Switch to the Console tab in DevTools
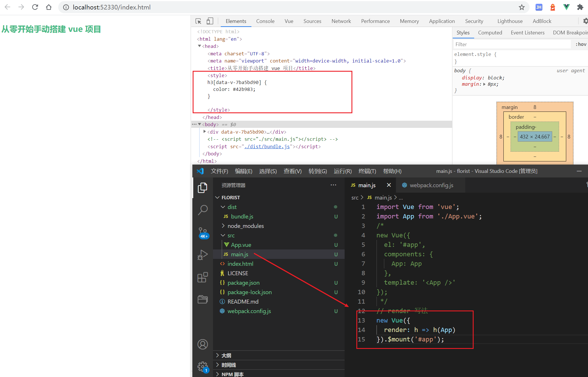The image size is (588, 377). [x=265, y=21]
